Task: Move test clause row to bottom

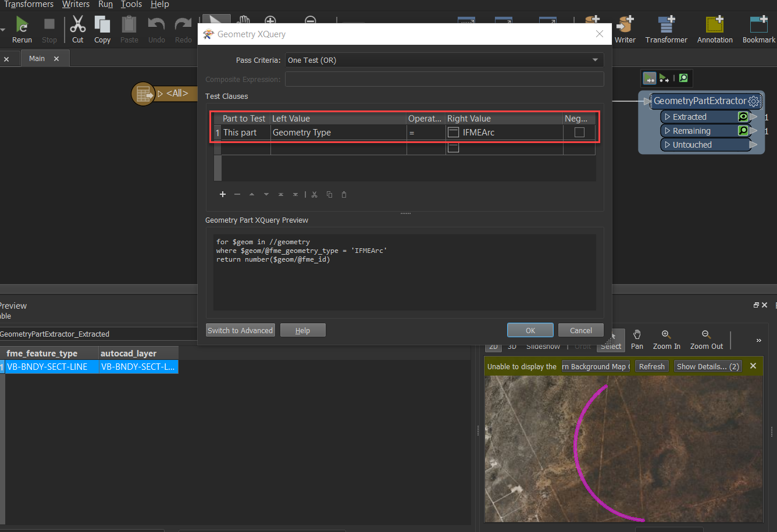Action: click(x=295, y=194)
